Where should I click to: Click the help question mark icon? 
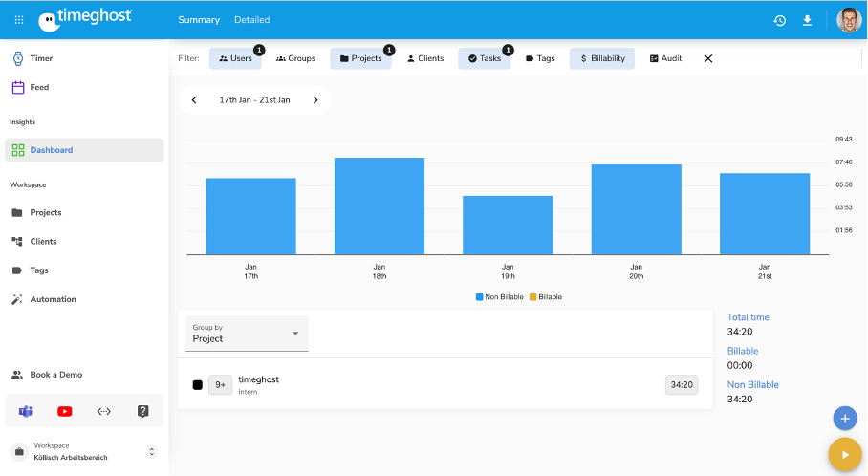(x=142, y=411)
